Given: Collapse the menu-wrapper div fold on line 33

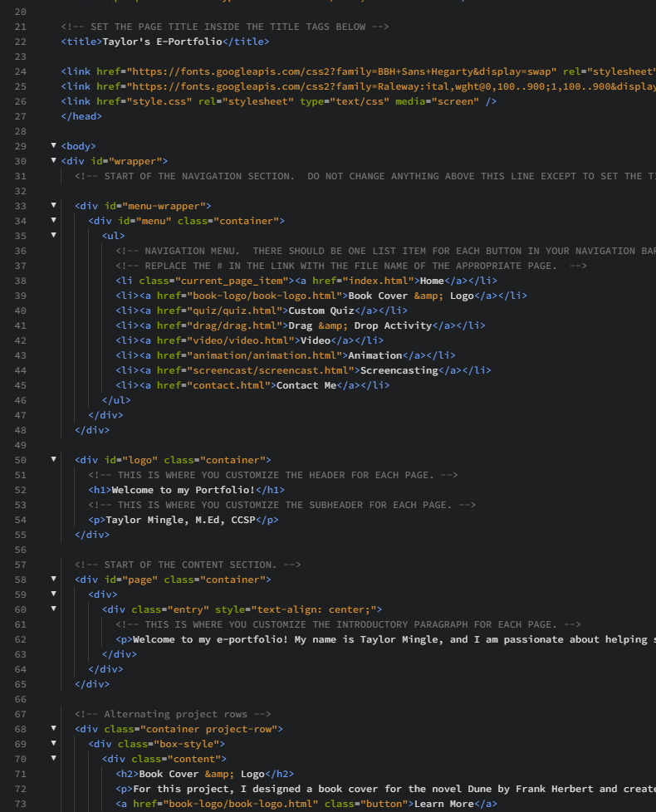Looking at the screenshot, I should point(53,206).
